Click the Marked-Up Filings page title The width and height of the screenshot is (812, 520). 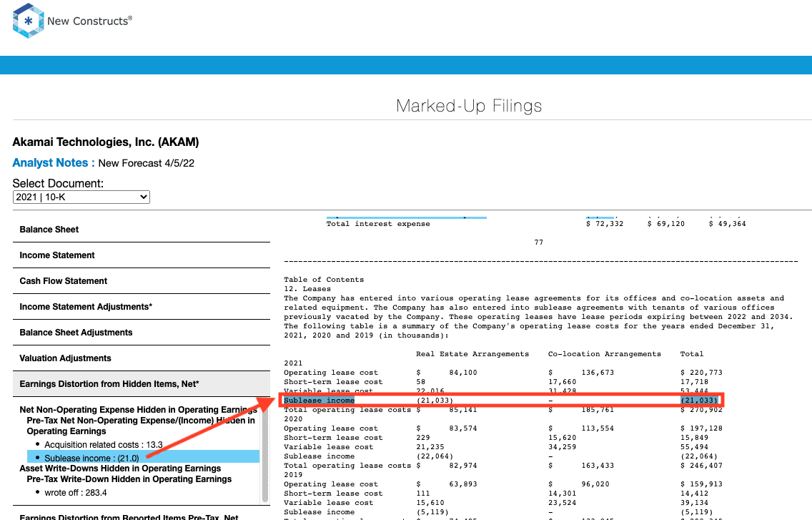(469, 106)
